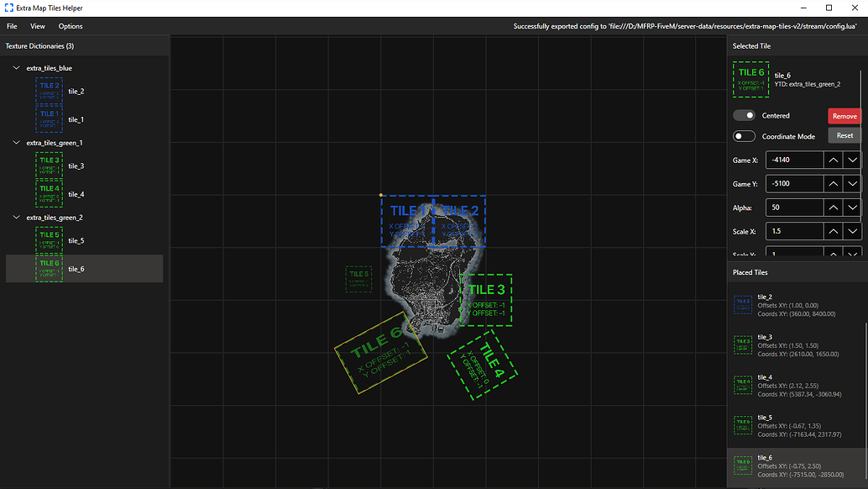Collapse the extra_tiles_green_1 dictionary
Screen dimensions: 868x489
pyautogui.click(x=16, y=143)
